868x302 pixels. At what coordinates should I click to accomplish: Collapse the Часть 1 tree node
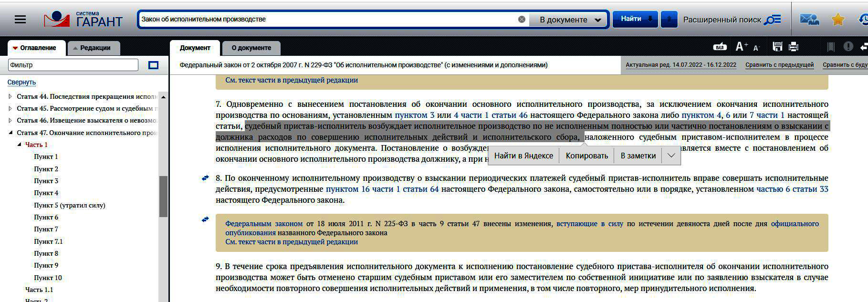click(19, 145)
